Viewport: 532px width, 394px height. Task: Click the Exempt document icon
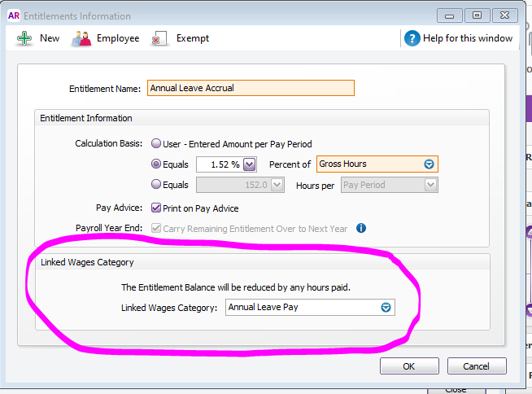(160, 38)
